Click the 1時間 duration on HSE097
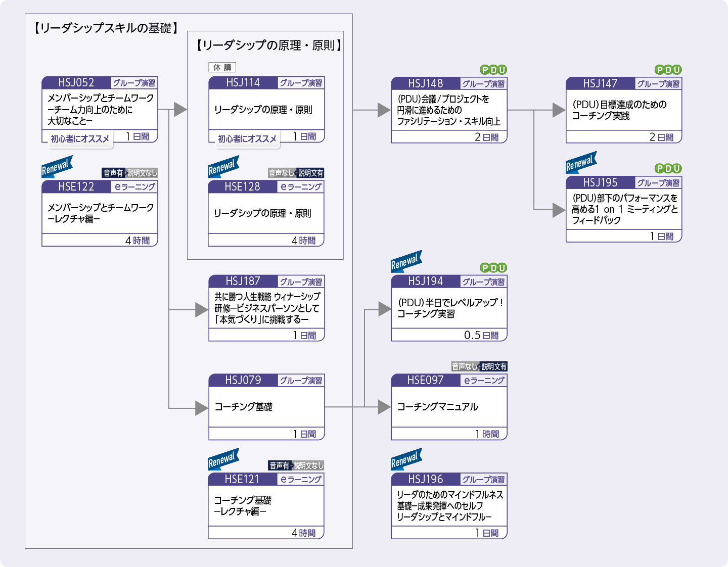The image size is (728, 567). pos(487,434)
